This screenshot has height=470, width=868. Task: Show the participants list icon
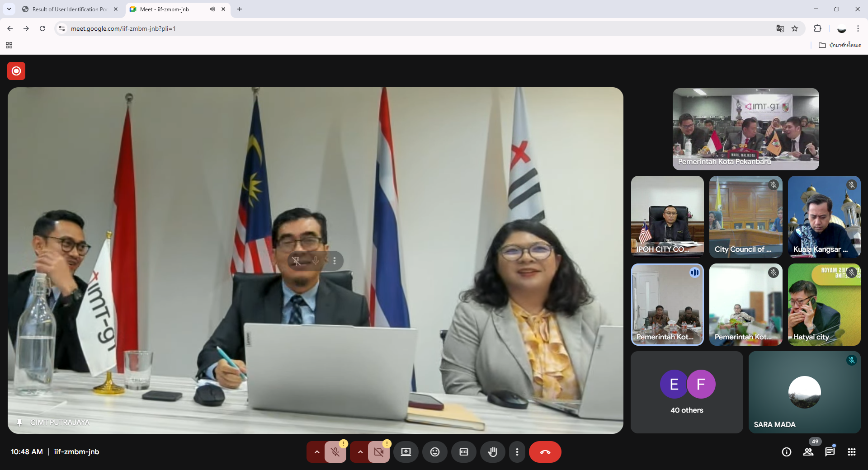pos(808,452)
